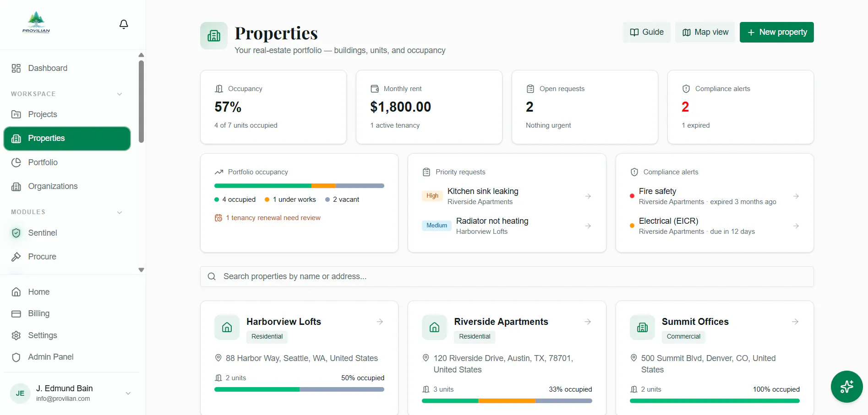The image size is (868, 415).
Task: Click the property search field
Action: 507,276
